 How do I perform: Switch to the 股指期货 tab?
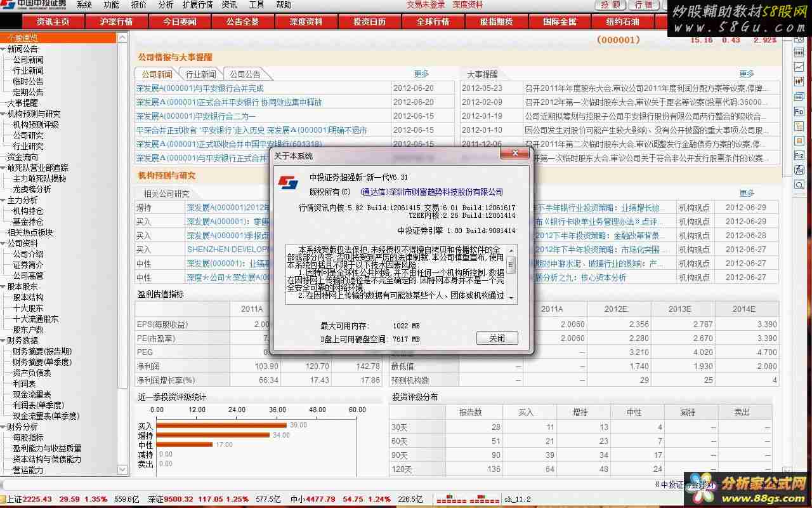point(497,22)
